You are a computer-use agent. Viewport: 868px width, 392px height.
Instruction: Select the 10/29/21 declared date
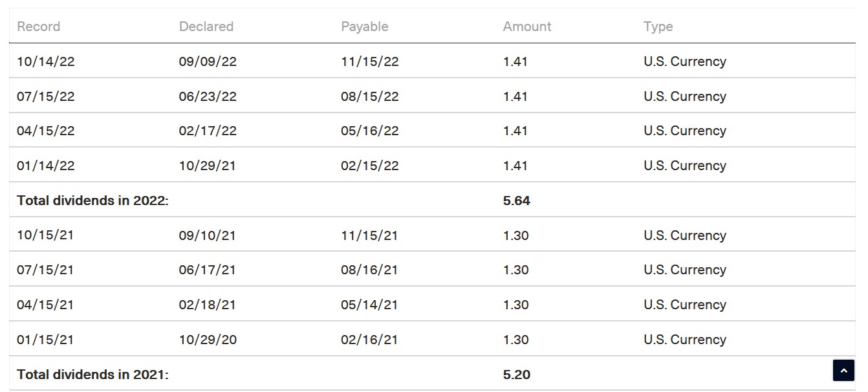click(207, 166)
